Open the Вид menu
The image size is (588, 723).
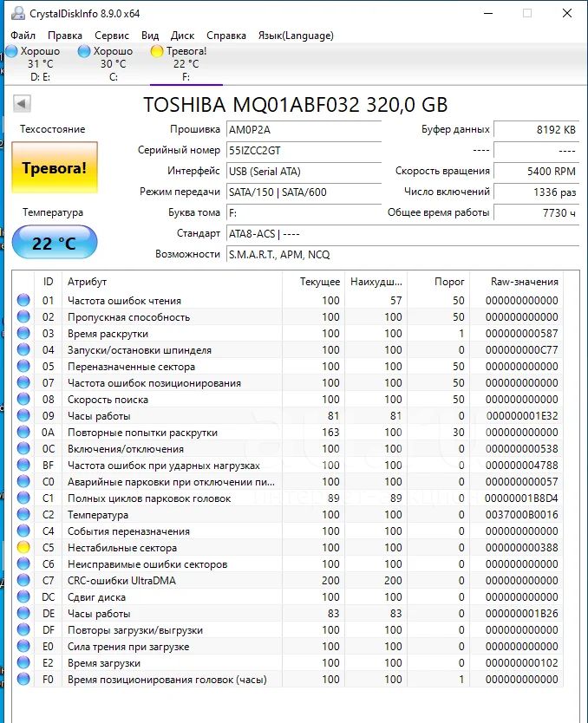[x=150, y=36]
